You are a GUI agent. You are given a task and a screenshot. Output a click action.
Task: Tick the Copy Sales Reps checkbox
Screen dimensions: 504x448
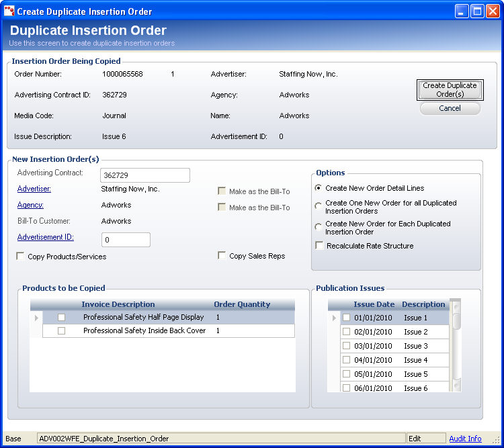(x=222, y=256)
